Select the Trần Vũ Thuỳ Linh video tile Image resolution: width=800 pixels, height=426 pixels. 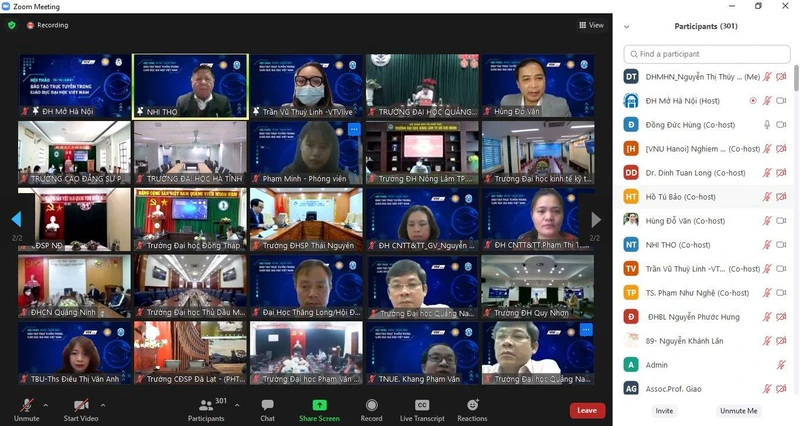pyautogui.click(x=306, y=86)
